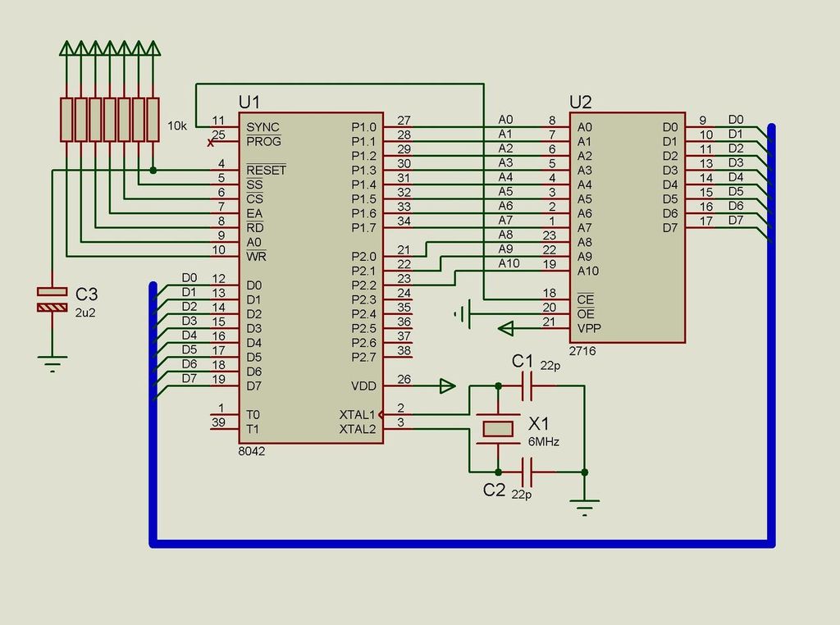The image size is (840, 625).
Task: Select the PROG pin marked with red cross
Action: point(260,141)
